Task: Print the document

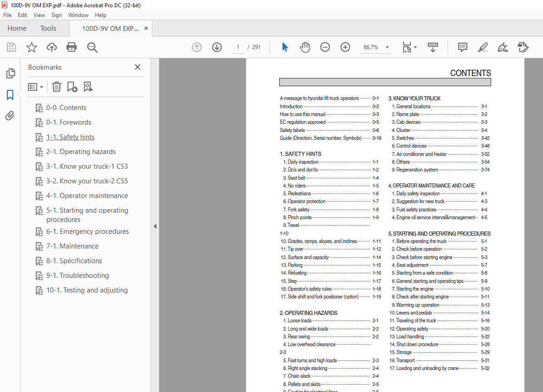Action: tap(72, 47)
